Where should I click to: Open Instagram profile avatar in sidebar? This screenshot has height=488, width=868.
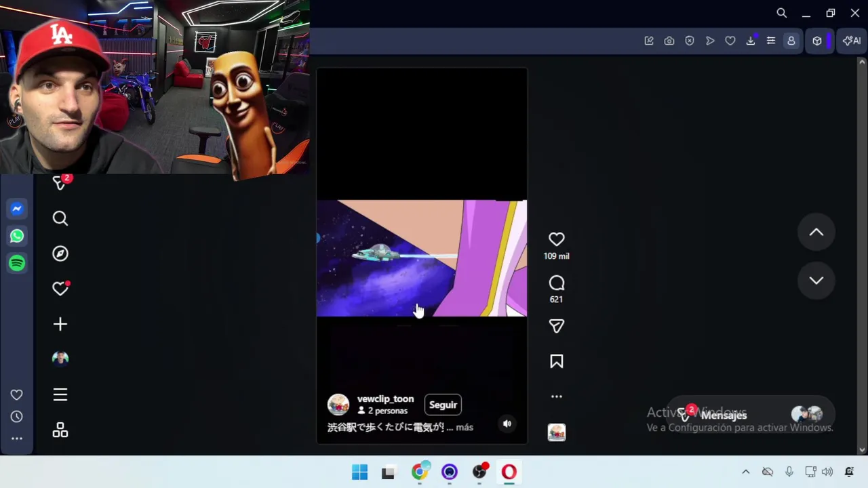(60, 359)
